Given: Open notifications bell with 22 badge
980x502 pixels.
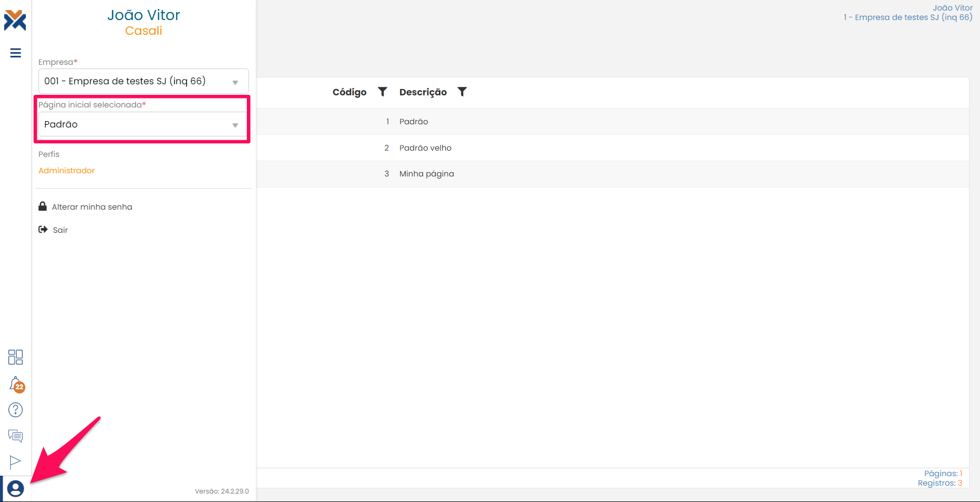Looking at the screenshot, I should tap(16, 384).
